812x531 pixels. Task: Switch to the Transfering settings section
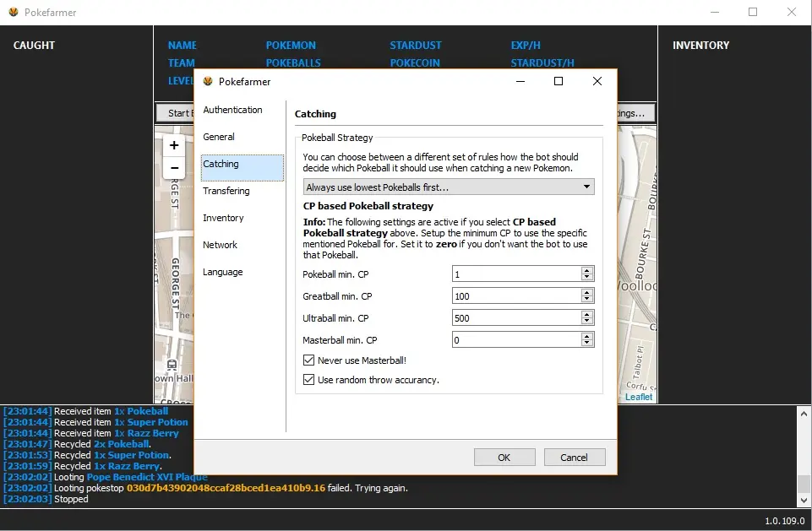pos(226,191)
